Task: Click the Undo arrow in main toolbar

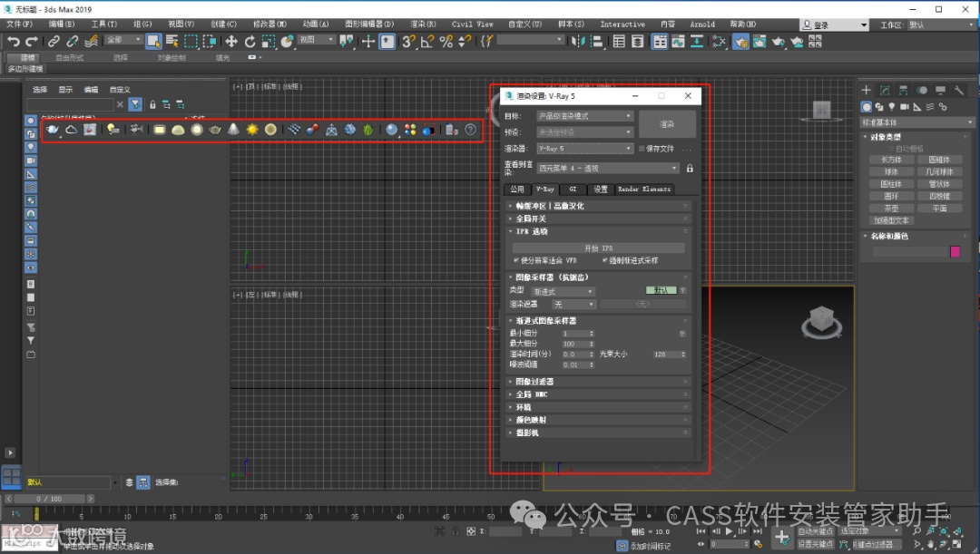Action: 13,41
